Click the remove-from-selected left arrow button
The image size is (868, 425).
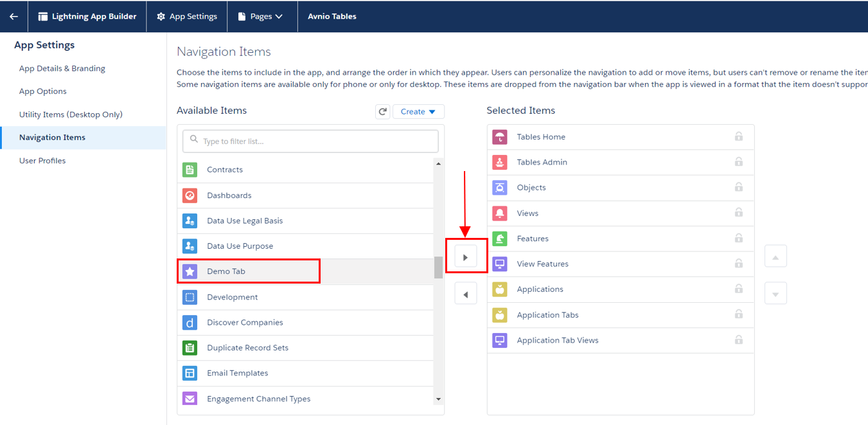(466, 294)
